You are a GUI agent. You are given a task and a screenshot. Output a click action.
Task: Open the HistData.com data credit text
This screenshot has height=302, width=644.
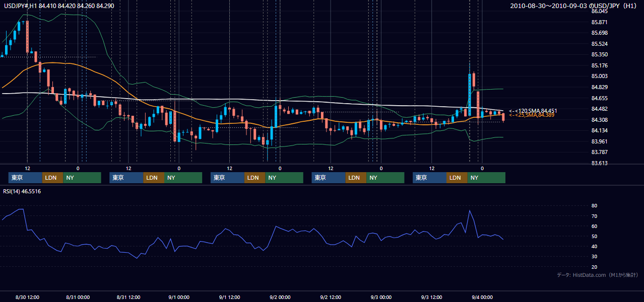click(x=598, y=275)
